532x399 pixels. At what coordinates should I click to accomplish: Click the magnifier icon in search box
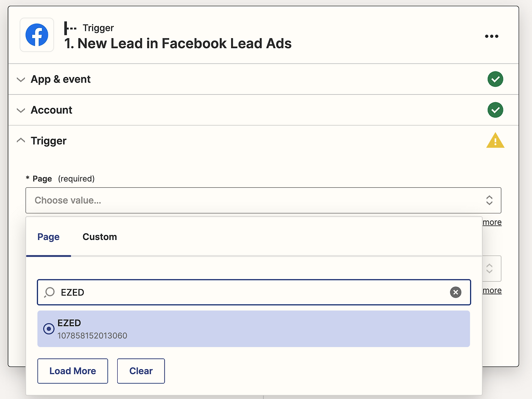click(x=49, y=292)
